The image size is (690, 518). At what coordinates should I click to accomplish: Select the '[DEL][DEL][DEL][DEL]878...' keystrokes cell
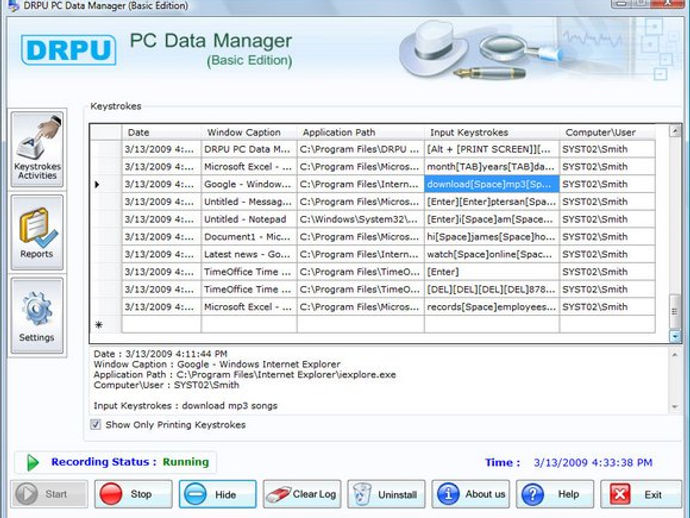pos(492,290)
